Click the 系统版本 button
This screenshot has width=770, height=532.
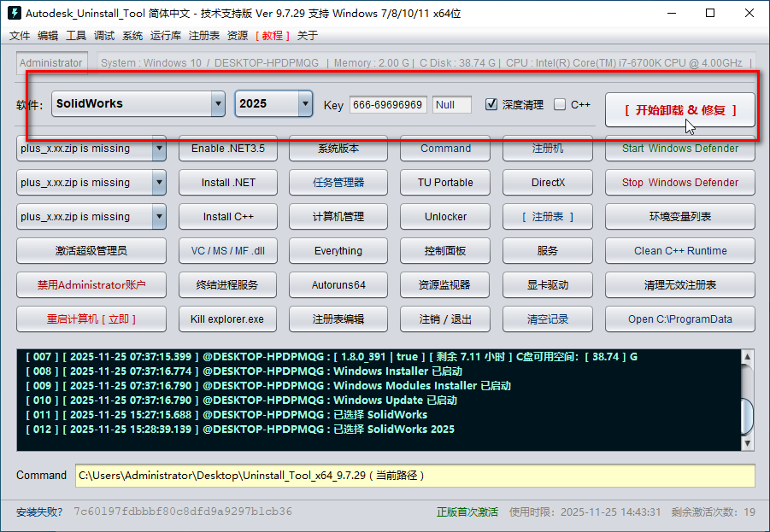coord(338,149)
